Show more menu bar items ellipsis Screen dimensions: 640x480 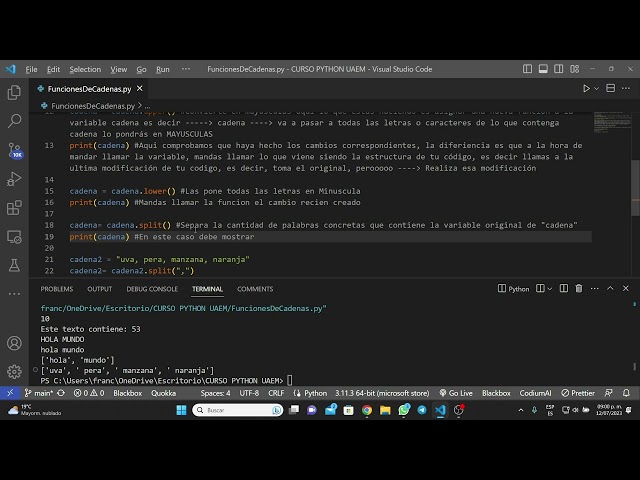click(x=186, y=69)
